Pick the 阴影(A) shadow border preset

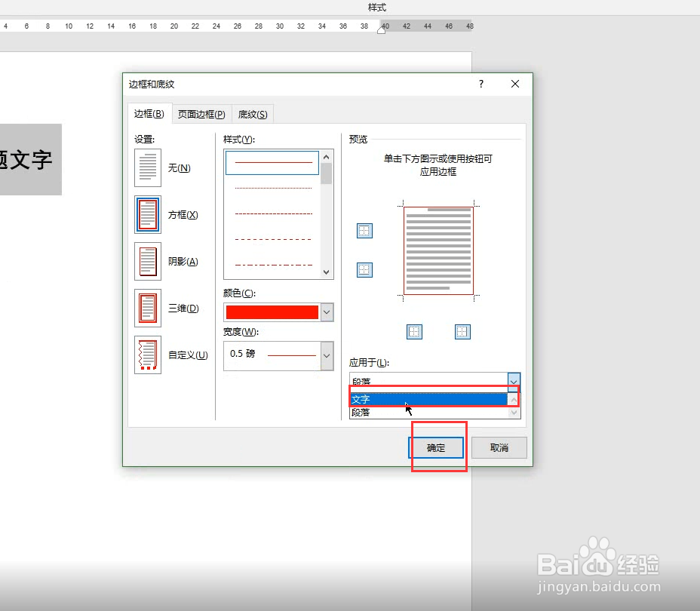(x=148, y=262)
